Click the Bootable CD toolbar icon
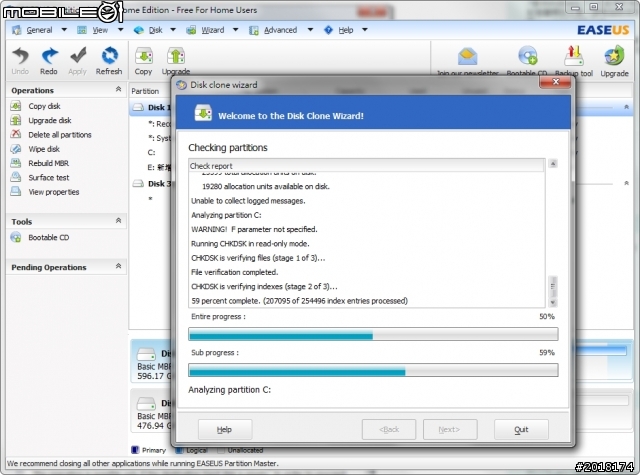The height and width of the screenshot is (475, 640). (527, 56)
